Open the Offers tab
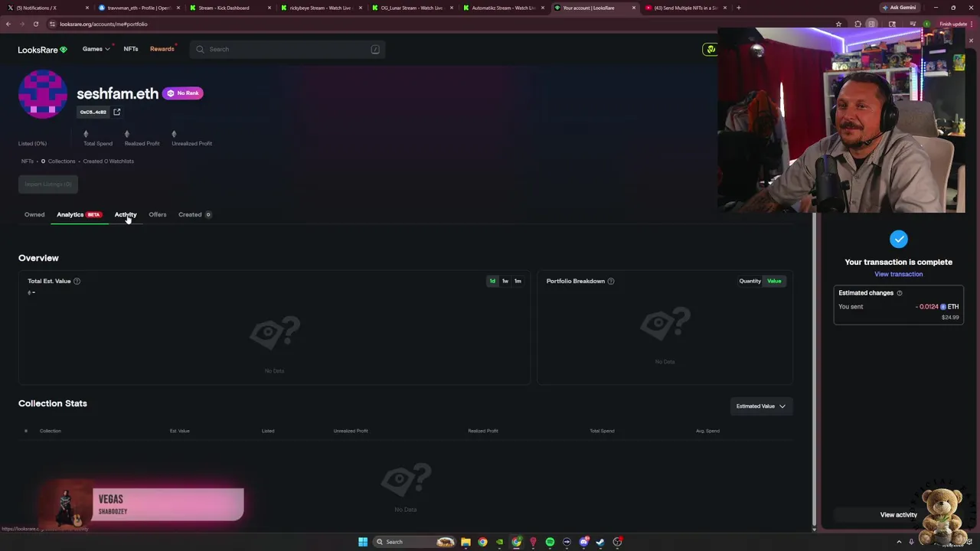Image resolution: width=980 pixels, height=551 pixels. 158,214
